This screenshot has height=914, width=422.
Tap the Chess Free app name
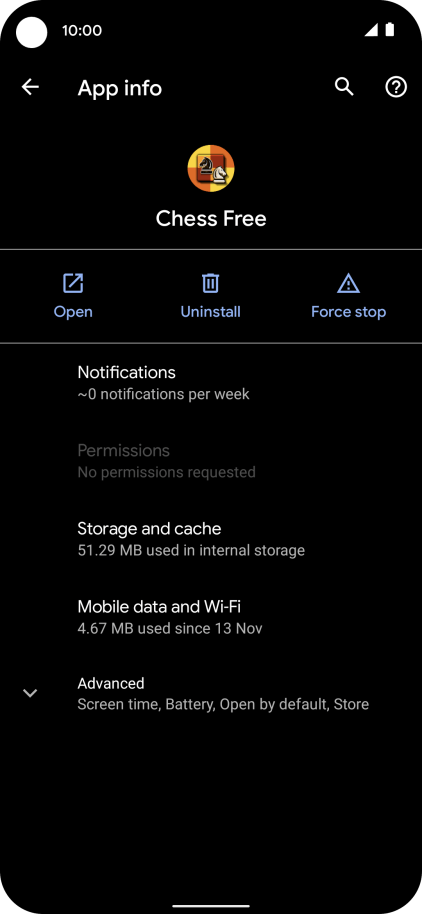point(211,219)
